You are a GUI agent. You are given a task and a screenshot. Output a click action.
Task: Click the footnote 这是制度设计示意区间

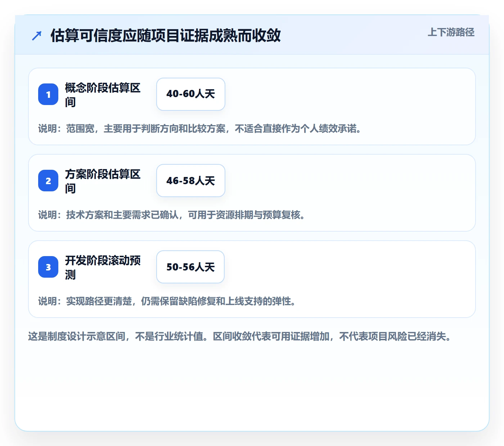240,336
